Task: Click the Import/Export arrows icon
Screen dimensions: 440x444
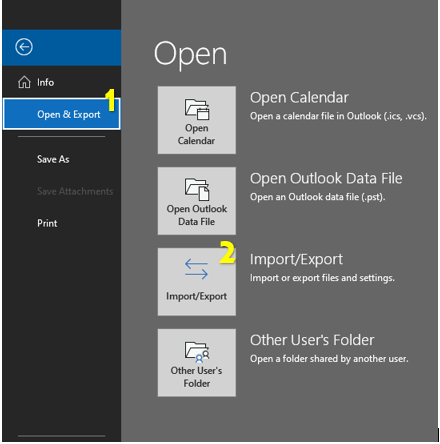Action: 196,269
